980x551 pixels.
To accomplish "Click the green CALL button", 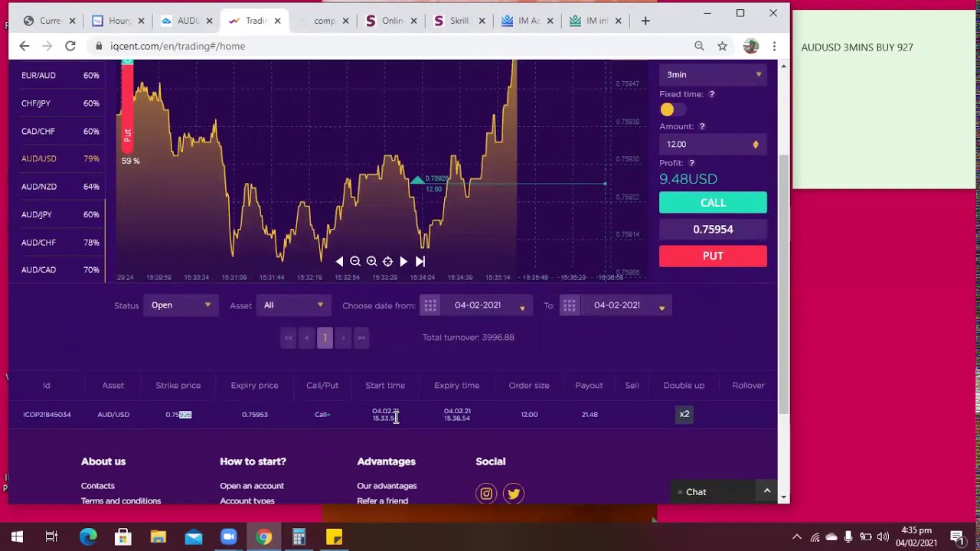I will coord(713,203).
